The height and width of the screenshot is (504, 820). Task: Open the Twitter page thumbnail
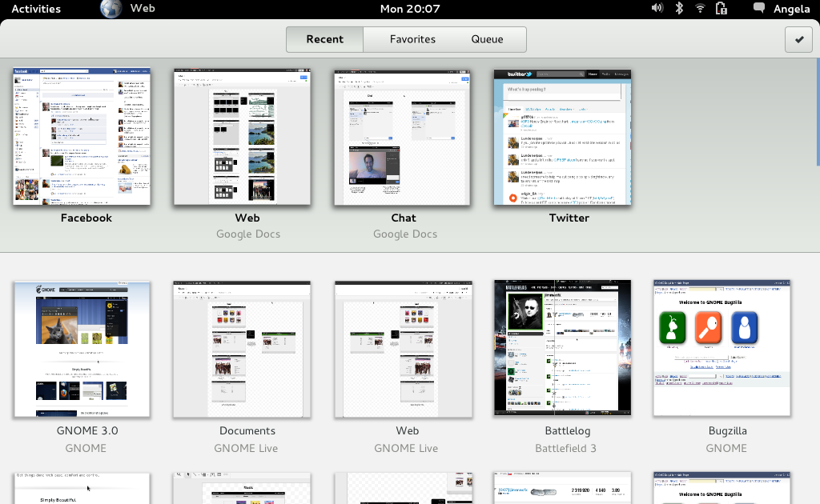point(562,136)
